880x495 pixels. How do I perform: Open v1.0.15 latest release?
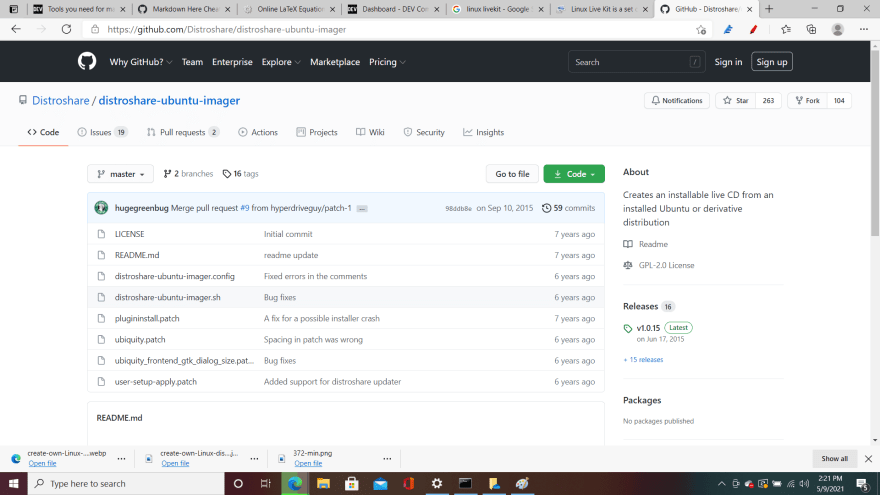coord(648,328)
